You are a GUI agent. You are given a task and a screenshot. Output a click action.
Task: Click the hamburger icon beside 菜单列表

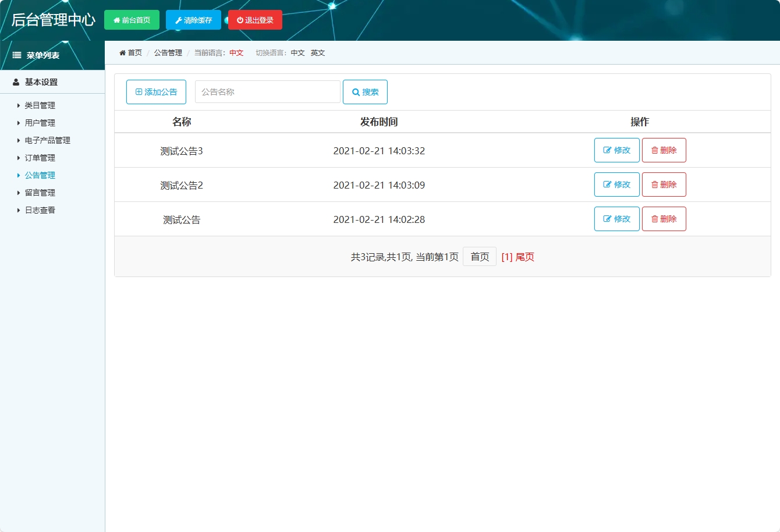coord(16,54)
